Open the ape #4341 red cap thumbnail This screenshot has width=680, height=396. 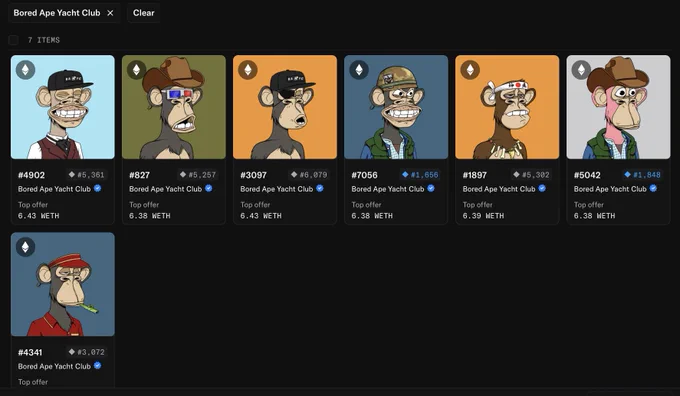(63, 284)
